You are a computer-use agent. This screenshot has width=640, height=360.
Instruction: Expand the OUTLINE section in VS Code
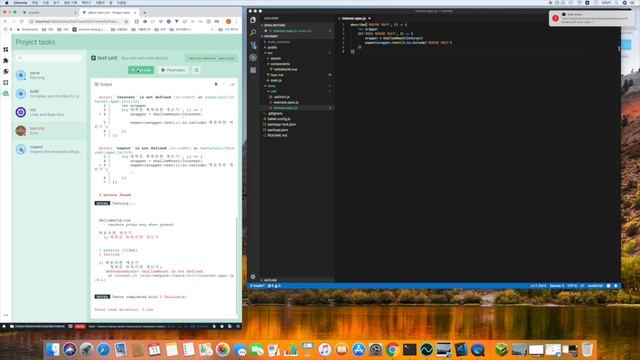[297, 280]
